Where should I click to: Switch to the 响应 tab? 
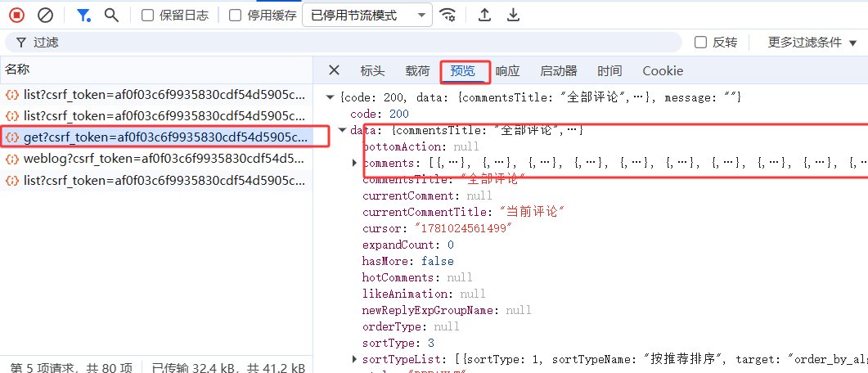(507, 71)
